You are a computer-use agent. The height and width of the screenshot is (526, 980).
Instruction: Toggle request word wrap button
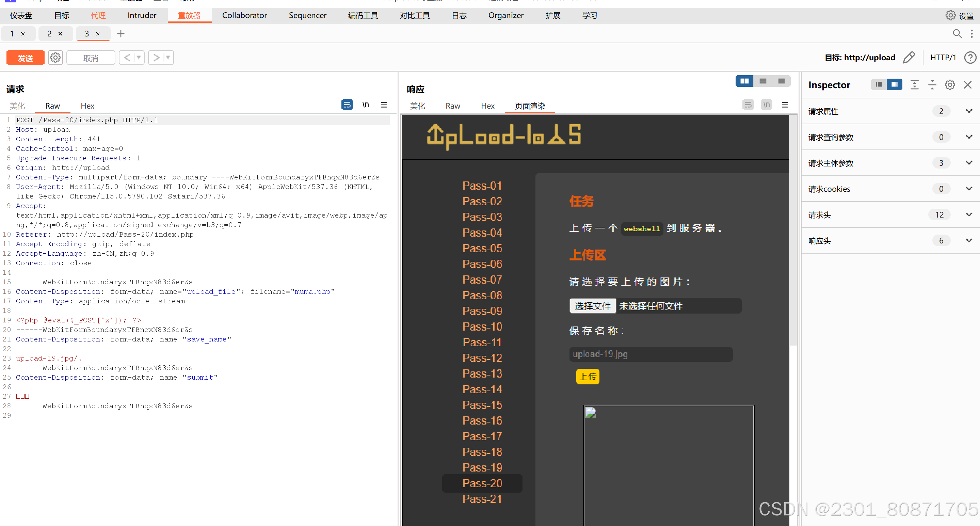pos(347,105)
